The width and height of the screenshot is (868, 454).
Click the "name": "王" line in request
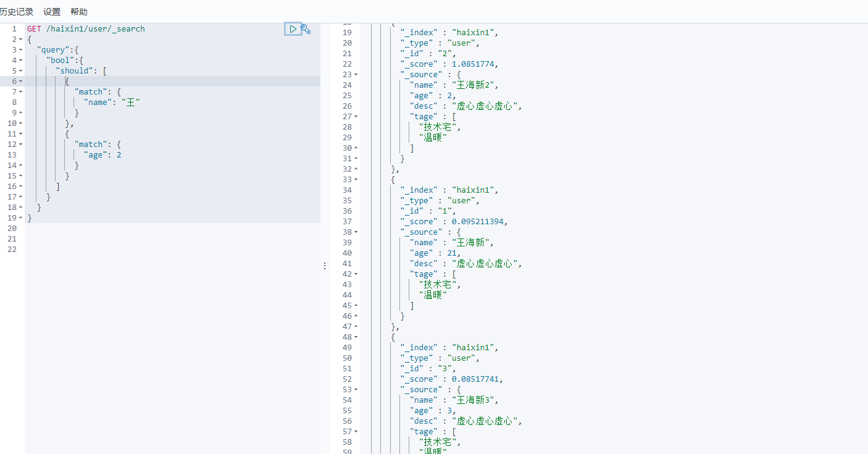click(112, 103)
